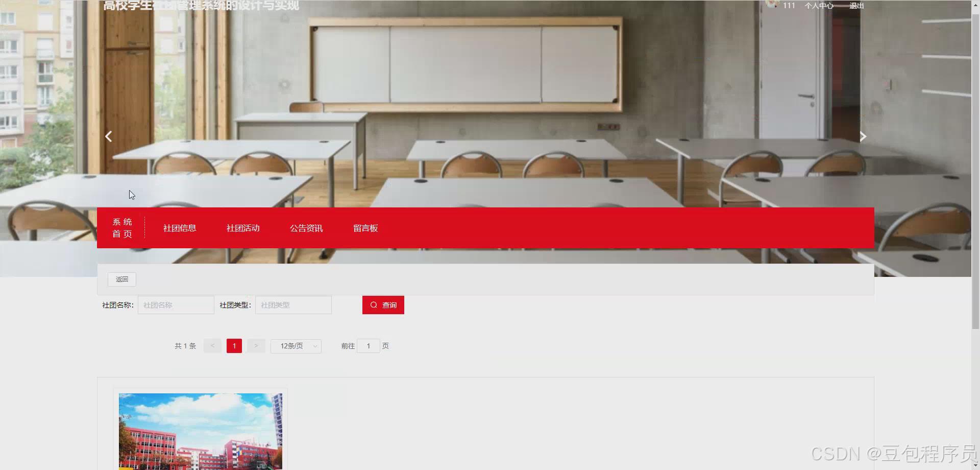Select page 1 in pagination

[x=234, y=346]
